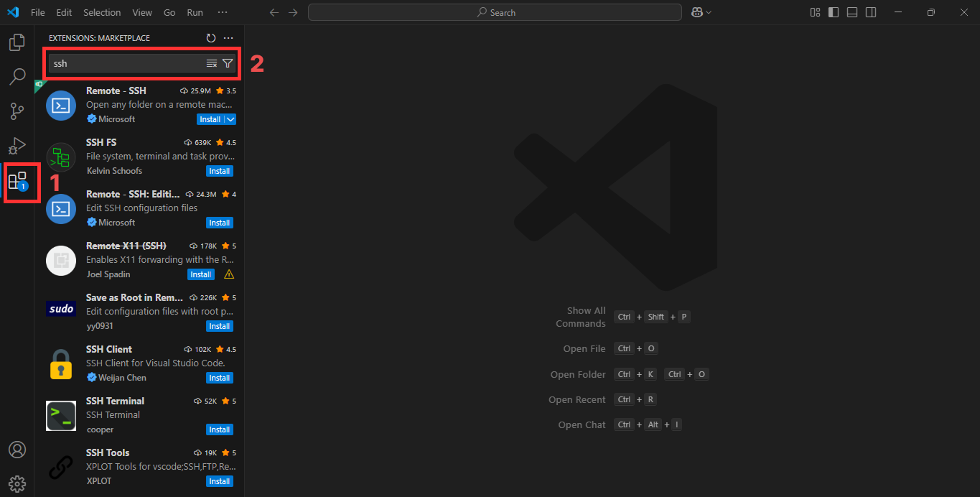980x497 pixels.
Task: Refresh the extensions list
Action: (210, 38)
